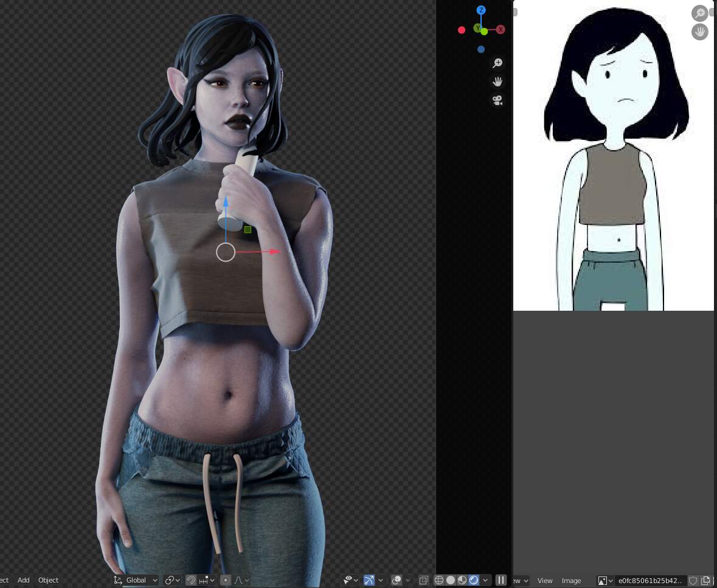The height and width of the screenshot is (588, 717).
Task: Click the image editor pan hand icon
Action: (x=699, y=32)
